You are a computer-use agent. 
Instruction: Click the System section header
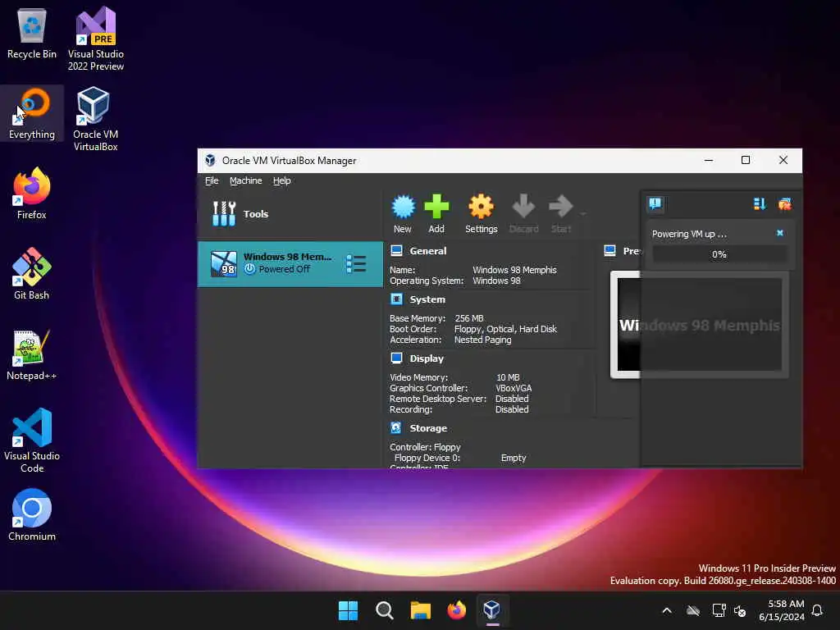pos(427,299)
